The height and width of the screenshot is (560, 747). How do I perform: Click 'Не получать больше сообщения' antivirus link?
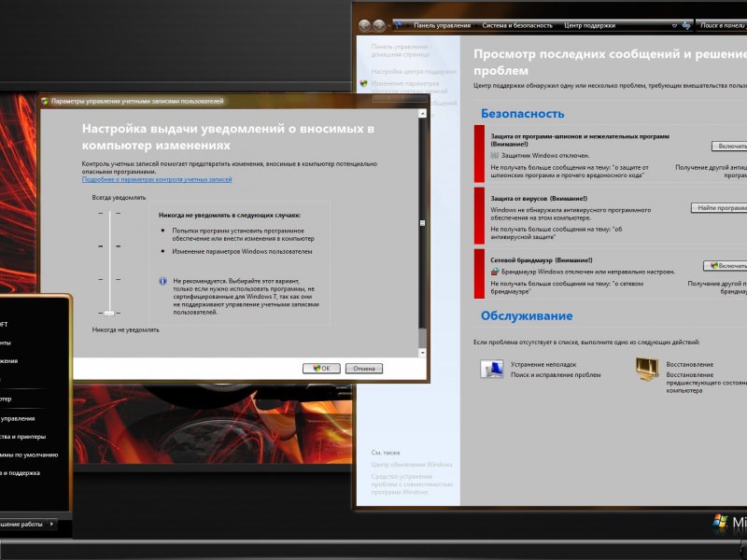pyautogui.click(x=556, y=232)
